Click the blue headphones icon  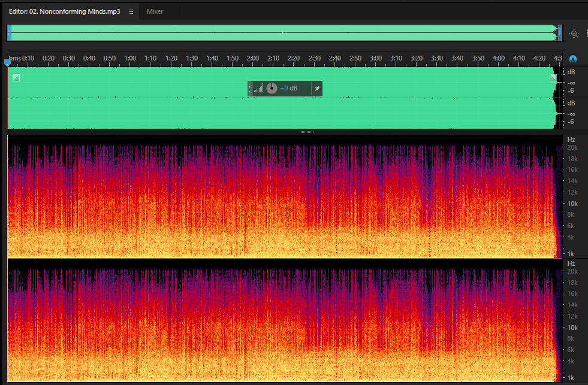click(x=572, y=59)
